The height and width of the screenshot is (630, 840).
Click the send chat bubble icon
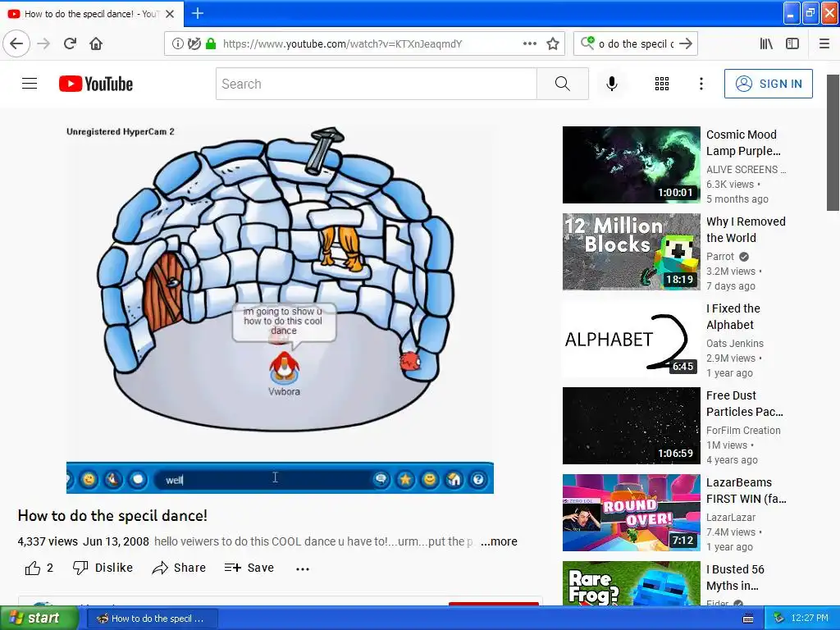coord(381,479)
